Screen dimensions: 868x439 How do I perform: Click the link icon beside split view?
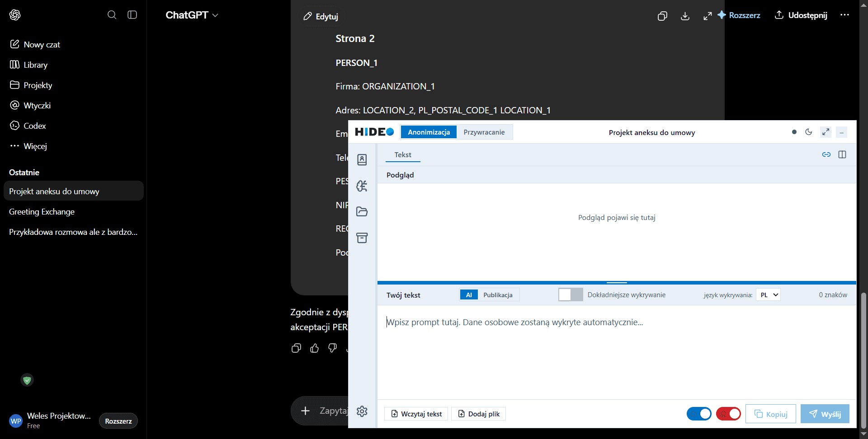click(x=826, y=154)
